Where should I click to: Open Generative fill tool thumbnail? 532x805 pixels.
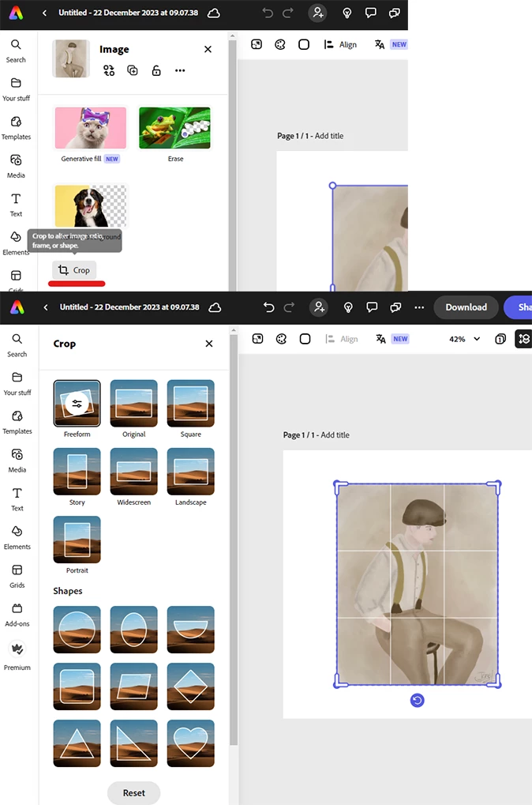pyautogui.click(x=90, y=128)
